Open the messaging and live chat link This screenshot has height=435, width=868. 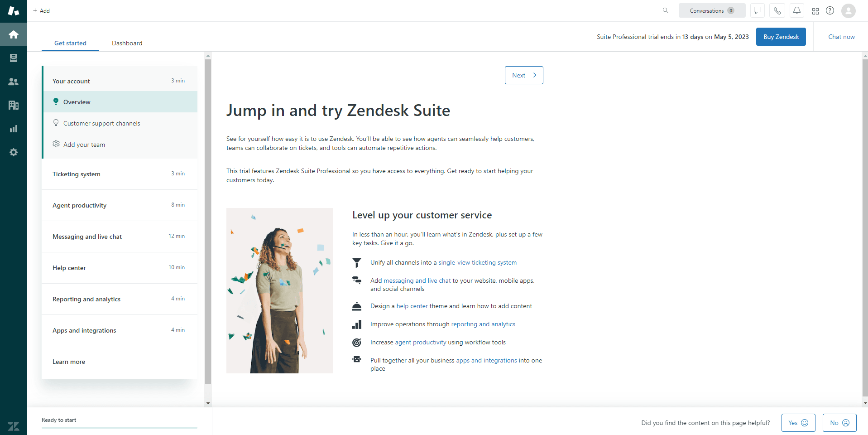417,280
